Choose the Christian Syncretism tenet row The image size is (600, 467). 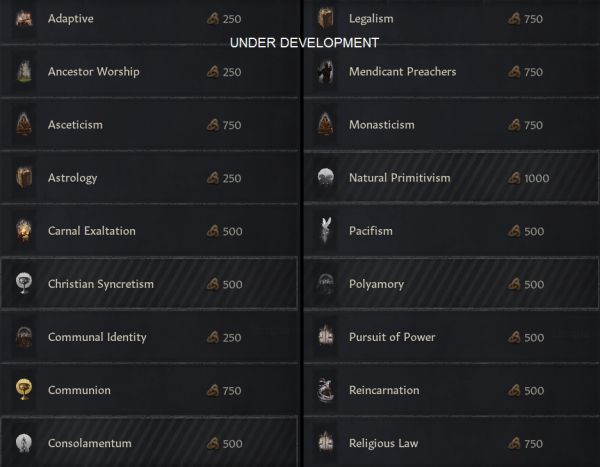coord(149,284)
